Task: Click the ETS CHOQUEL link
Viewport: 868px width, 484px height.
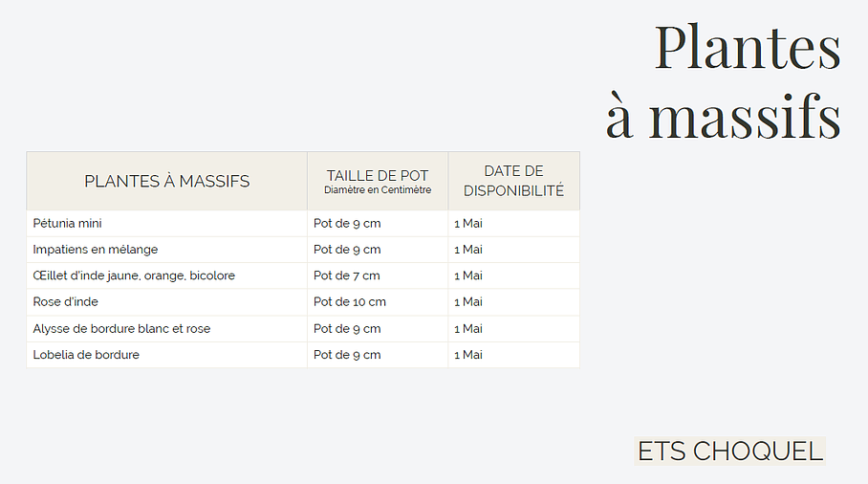Action: pos(729,451)
